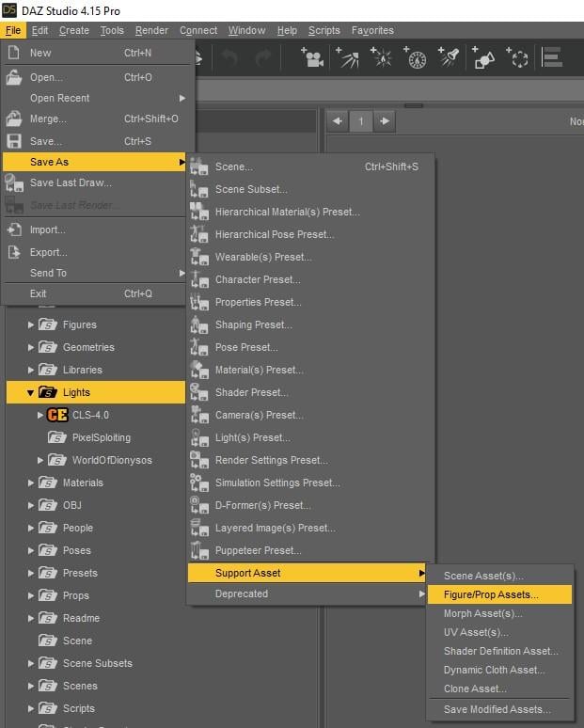The width and height of the screenshot is (584, 728).
Task: Click the Create New Distant Light icon
Action: (x=347, y=58)
